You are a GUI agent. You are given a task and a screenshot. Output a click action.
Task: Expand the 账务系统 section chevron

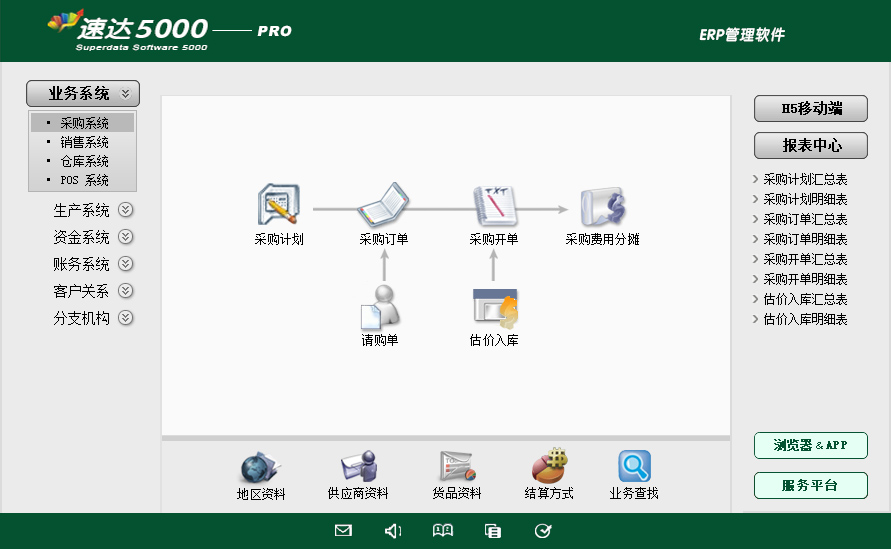(126, 264)
